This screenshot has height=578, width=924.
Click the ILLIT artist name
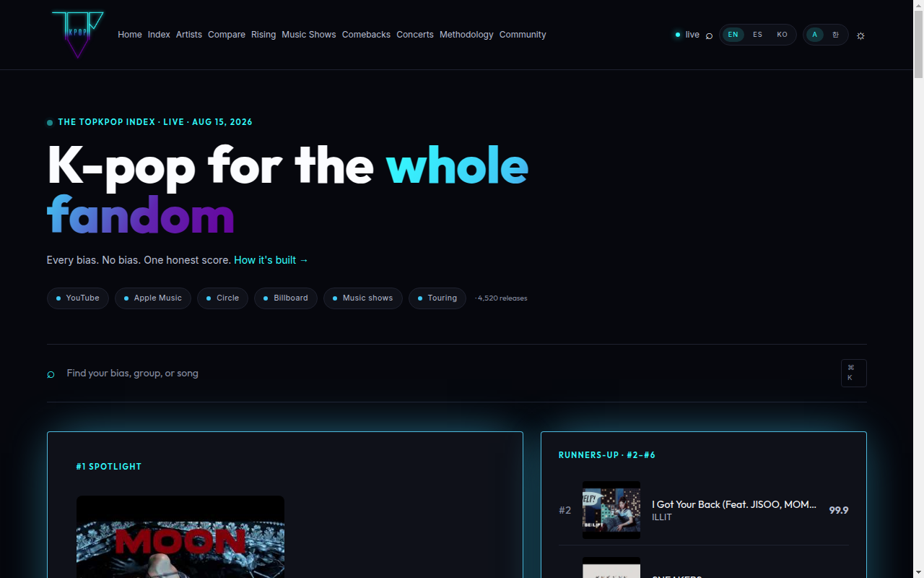pos(662,517)
